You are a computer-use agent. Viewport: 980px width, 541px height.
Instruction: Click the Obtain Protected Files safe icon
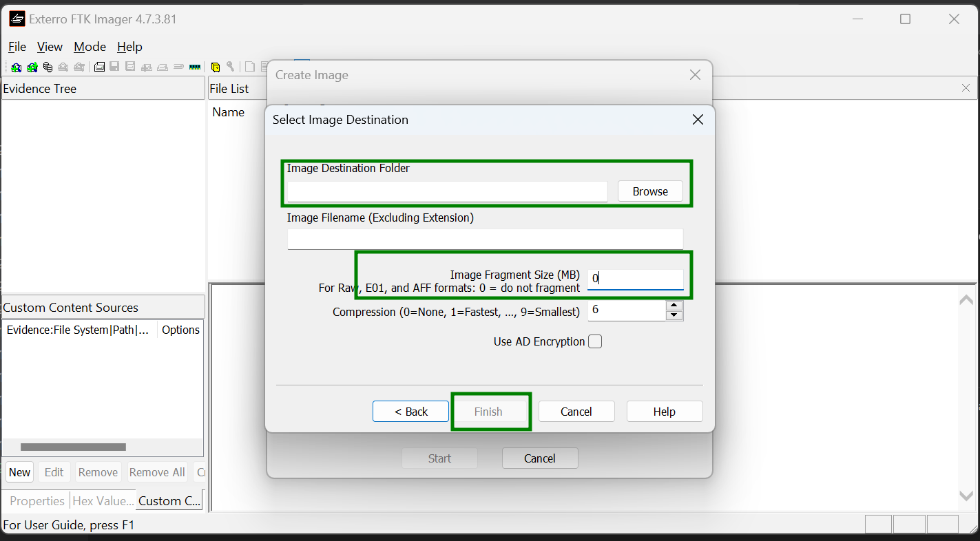tap(215, 67)
